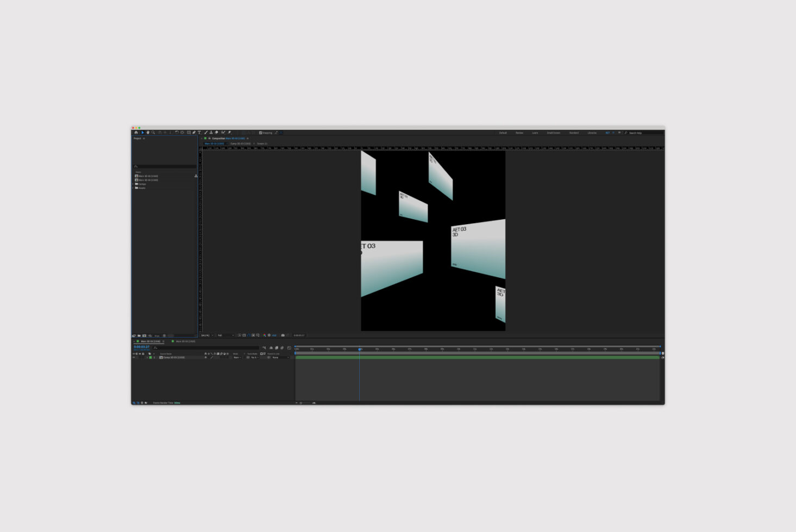Click the green Comp 3D 03 layer bar

pos(478,357)
